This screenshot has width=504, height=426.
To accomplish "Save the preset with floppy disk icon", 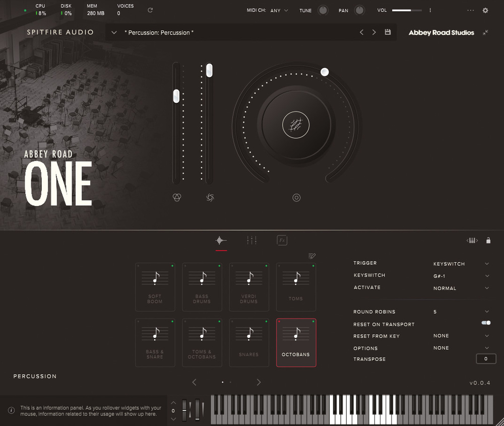I will [x=388, y=32].
